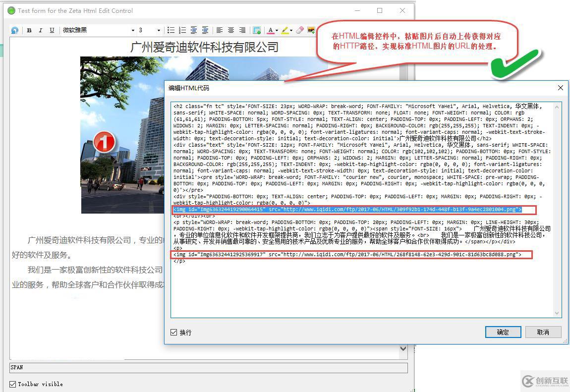The width and height of the screenshot is (570, 392).
Task: Apply italic formatting
Action: point(40,30)
